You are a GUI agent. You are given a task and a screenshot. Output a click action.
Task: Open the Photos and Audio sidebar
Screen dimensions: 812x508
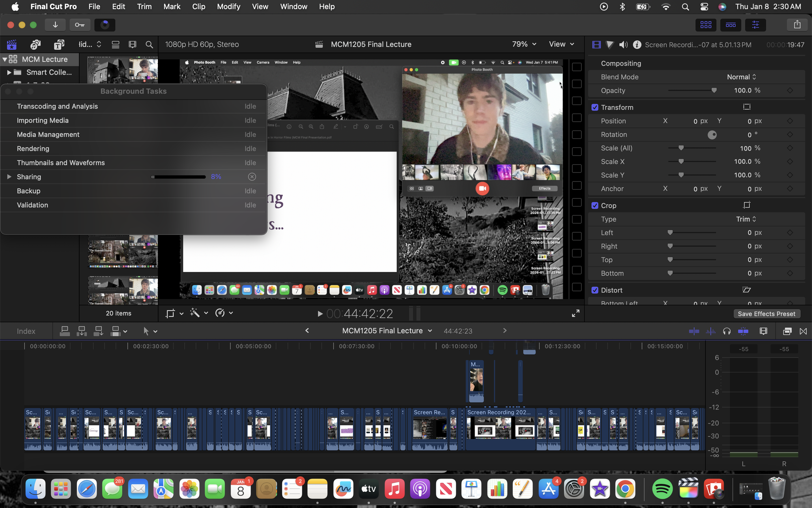(x=35, y=44)
